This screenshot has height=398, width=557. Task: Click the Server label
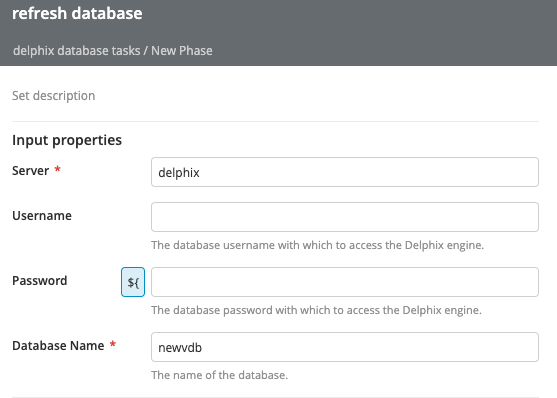pos(31,171)
